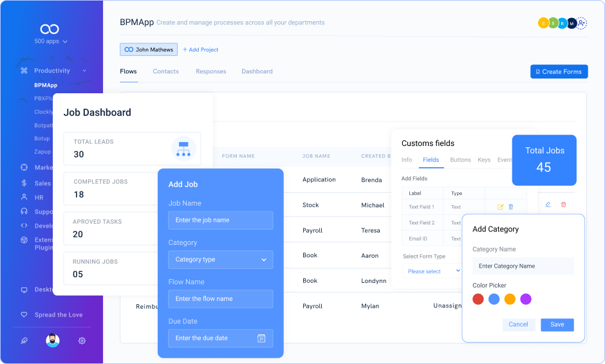This screenshot has width=605, height=364.
Task: Click the red delete icon in table row
Action: point(564,205)
